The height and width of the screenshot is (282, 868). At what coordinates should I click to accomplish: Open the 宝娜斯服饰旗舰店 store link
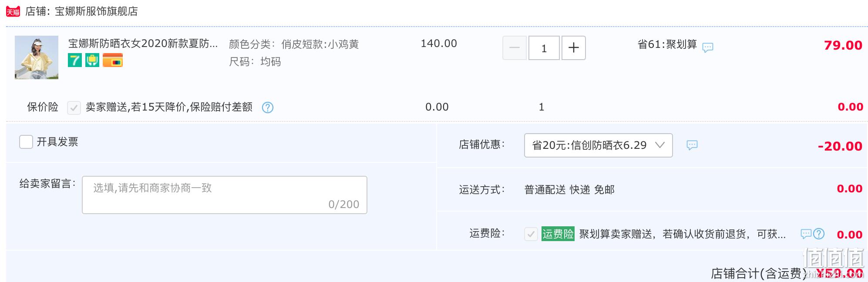[96, 11]
